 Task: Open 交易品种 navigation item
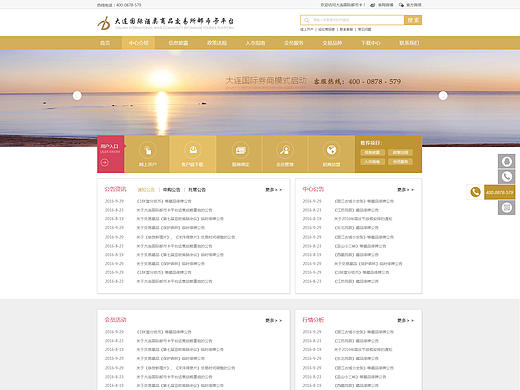(332, 43)
